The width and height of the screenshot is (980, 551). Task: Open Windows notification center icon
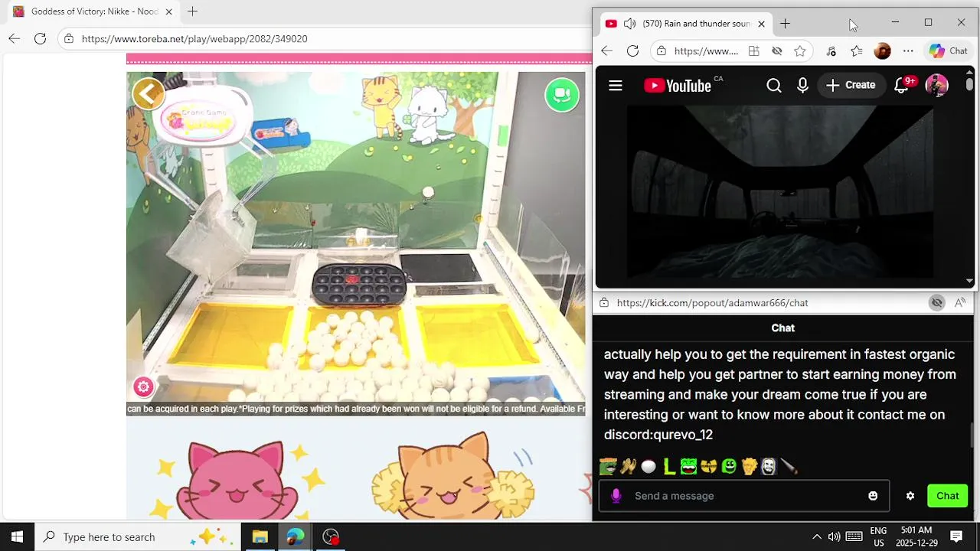pyautogui.click(x=956, y=536)
